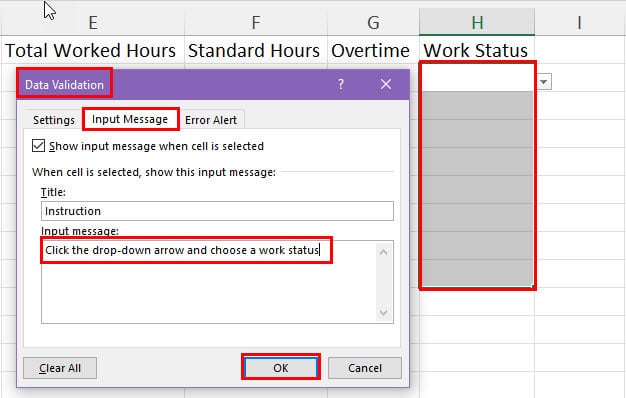Click the Data Validation title bar text

(x=64, y=85)
